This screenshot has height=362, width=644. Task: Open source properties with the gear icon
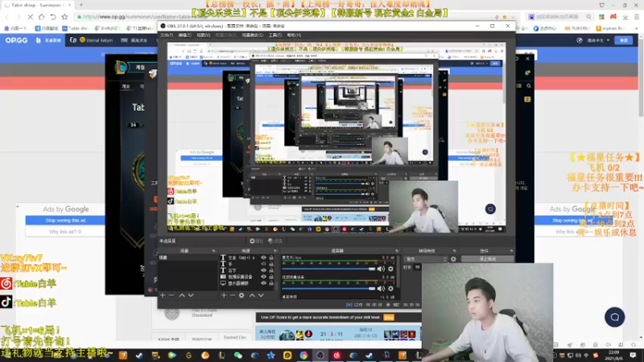point(242,295)
